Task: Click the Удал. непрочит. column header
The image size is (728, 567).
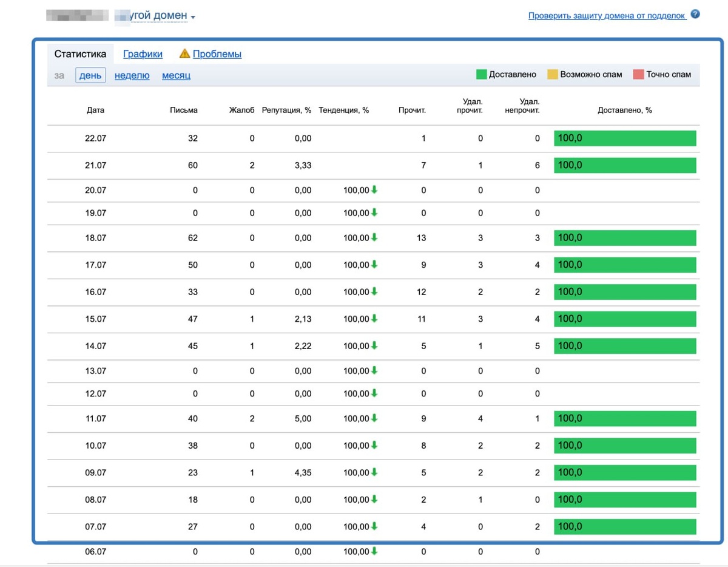Action: point(522,106)
